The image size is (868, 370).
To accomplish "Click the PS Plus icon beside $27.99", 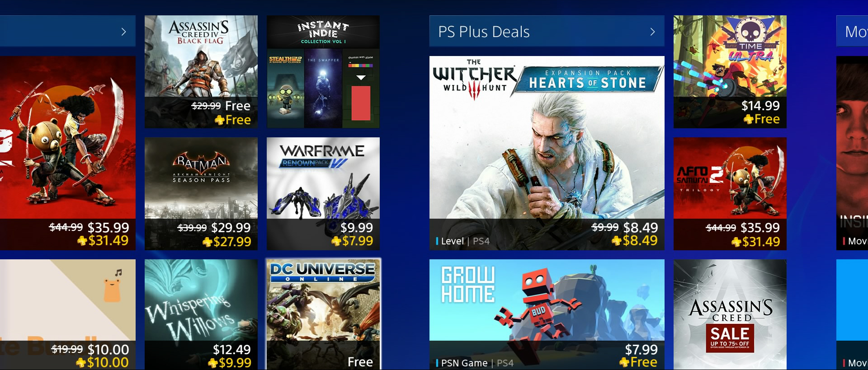I will click(208, 242).
